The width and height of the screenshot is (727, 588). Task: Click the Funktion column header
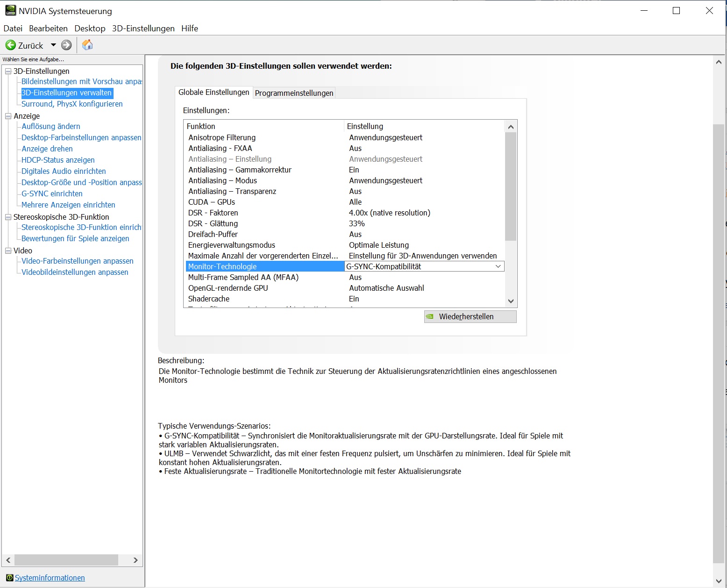(x=264, y=126)
